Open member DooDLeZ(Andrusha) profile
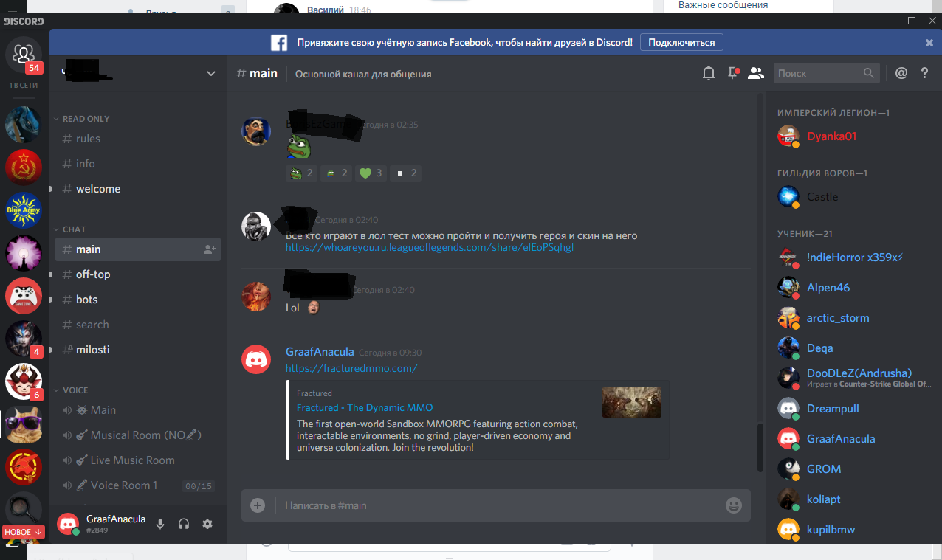Screen dimensions: 942x560 tap(853, 378)
